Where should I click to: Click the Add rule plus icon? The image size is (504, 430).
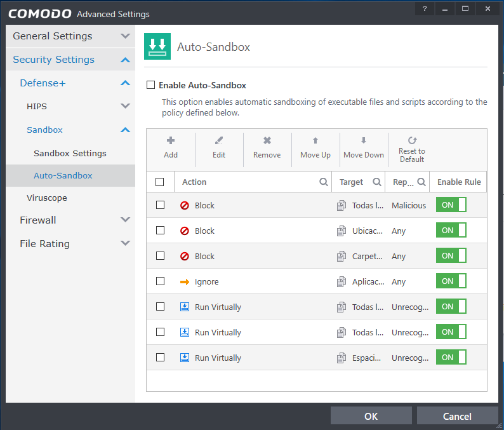pos(170,141)
